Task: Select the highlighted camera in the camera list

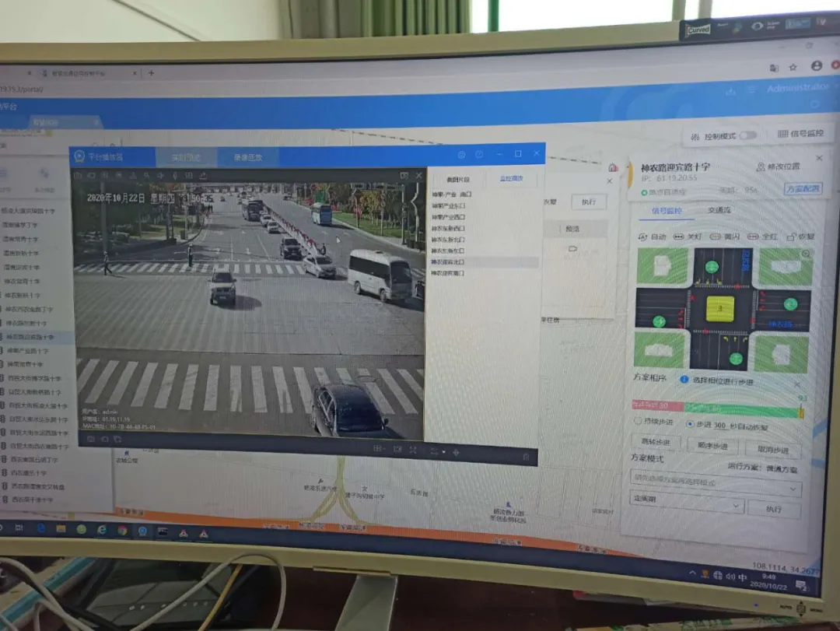Action: pyautogui.click(x=485, y=262)
